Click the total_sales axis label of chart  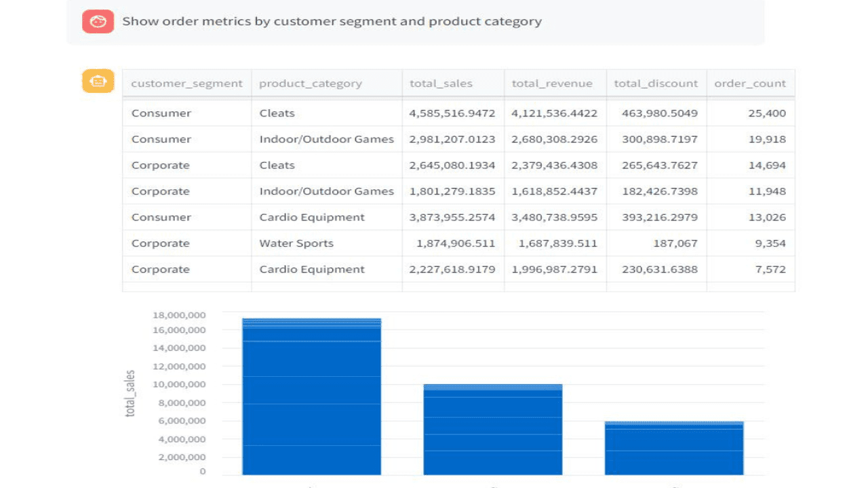(130, 393)
